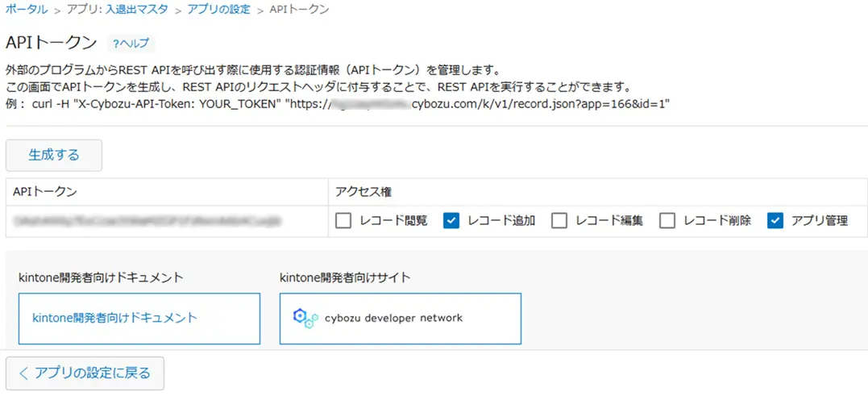Click the curl example command text

click(x=351, y=103)
